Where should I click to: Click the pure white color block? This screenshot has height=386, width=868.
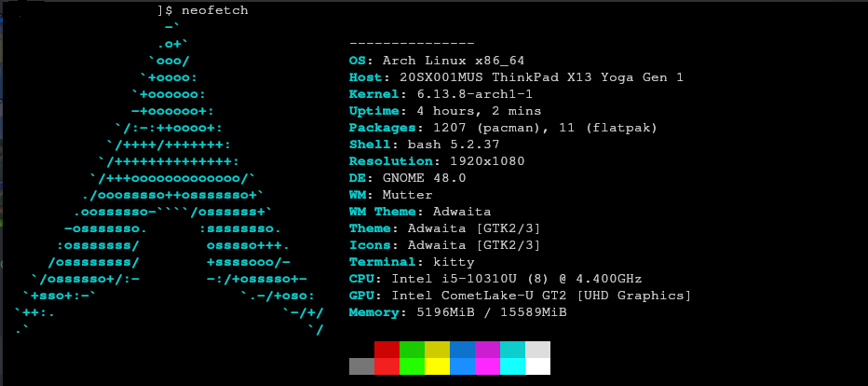tap(537, 366)
